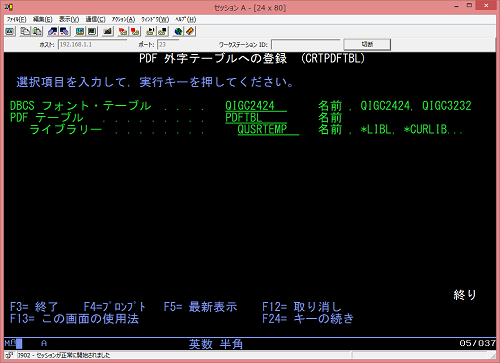Click the paste clipboard toolbar icon
Viewport: 500px width, 363px height.
pos(37,32)
